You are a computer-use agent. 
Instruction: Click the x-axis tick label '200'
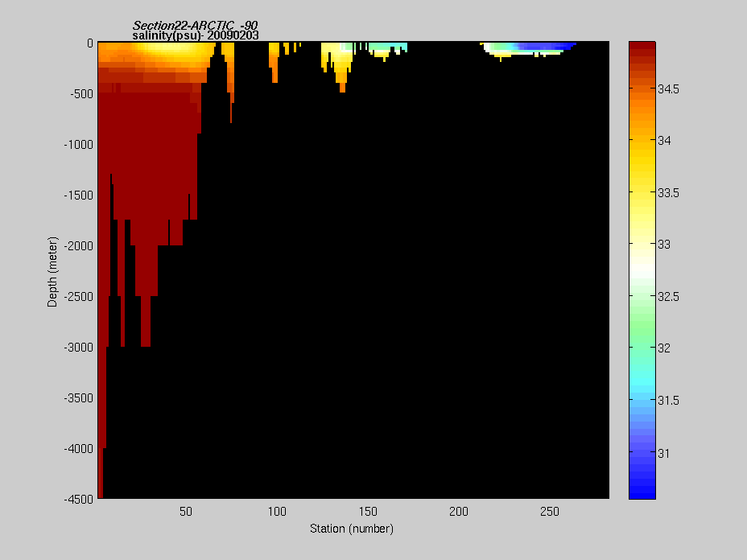[459, 512]
